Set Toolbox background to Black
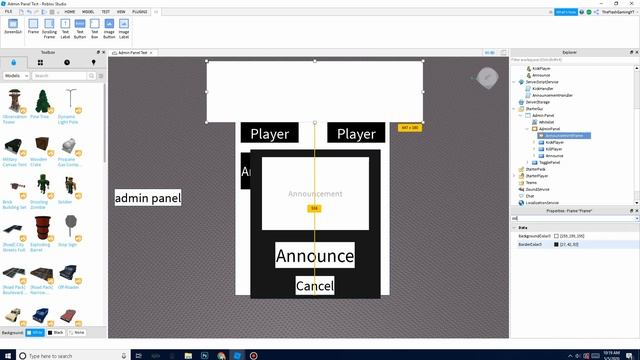The image size is (640, 360). [56, 333]
